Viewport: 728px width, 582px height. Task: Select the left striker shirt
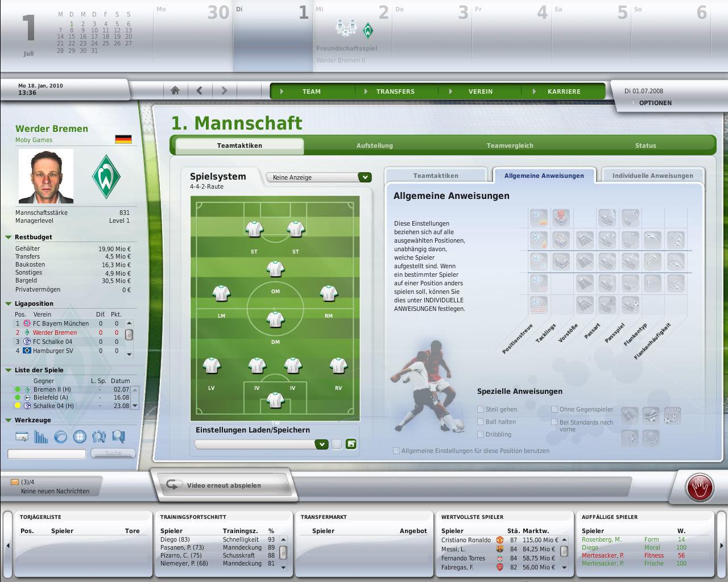pyautogui.click(x=254, y=229)
